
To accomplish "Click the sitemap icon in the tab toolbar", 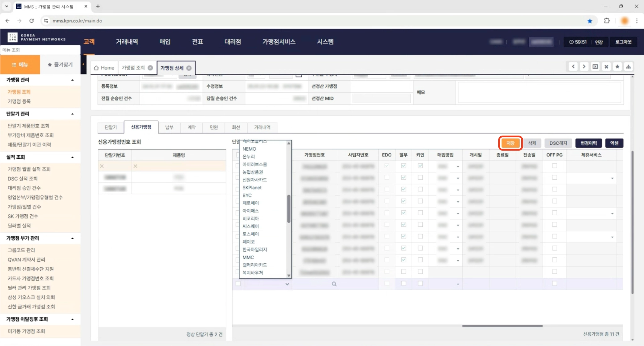I will coord(628,67).
